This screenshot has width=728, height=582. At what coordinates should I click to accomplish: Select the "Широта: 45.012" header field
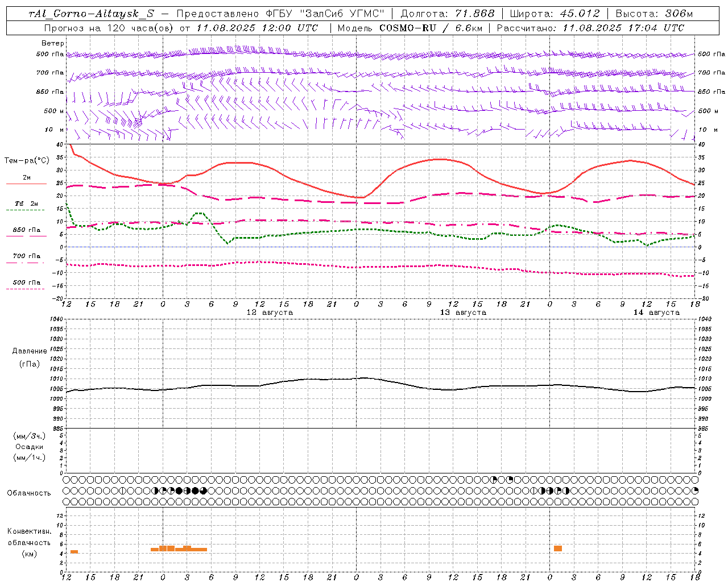[555, 14]
